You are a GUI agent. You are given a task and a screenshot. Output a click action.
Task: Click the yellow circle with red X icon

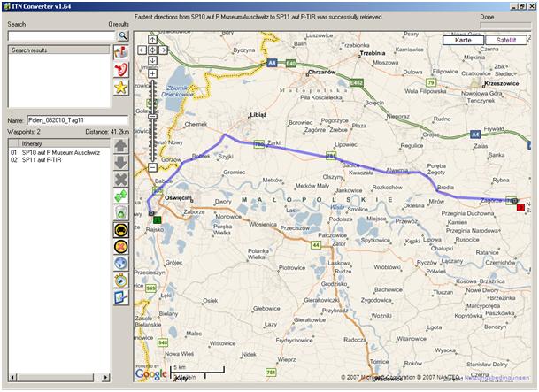tap(121, 247)
